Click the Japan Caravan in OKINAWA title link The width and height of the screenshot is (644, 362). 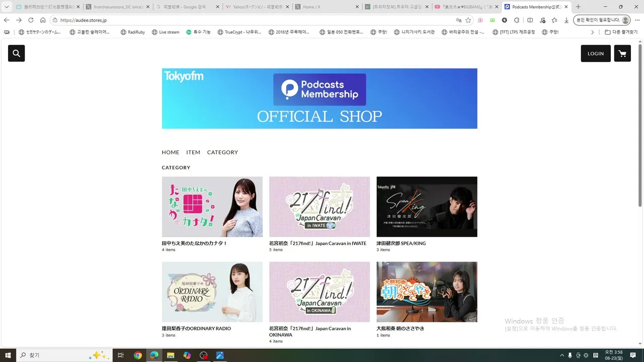point(310,331)
